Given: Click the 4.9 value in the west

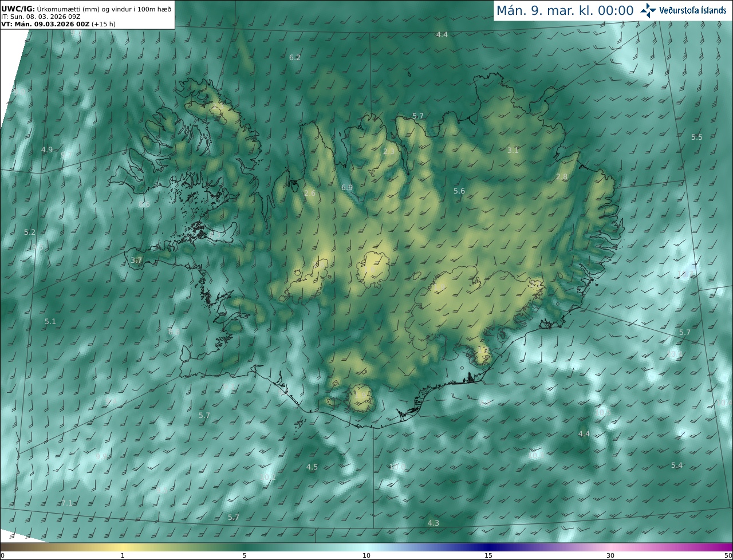Looking at the screenshot, I should click(x=47, y=150).
